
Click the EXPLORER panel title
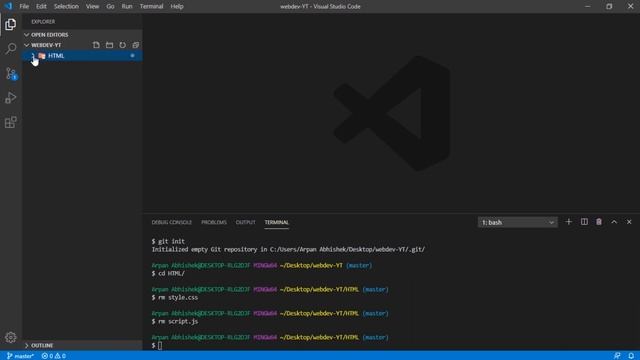click(x=43, y=22)
